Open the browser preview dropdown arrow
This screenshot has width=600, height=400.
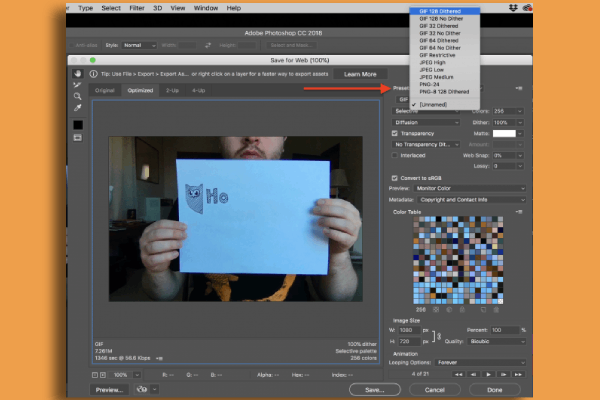tap(154, 389)
